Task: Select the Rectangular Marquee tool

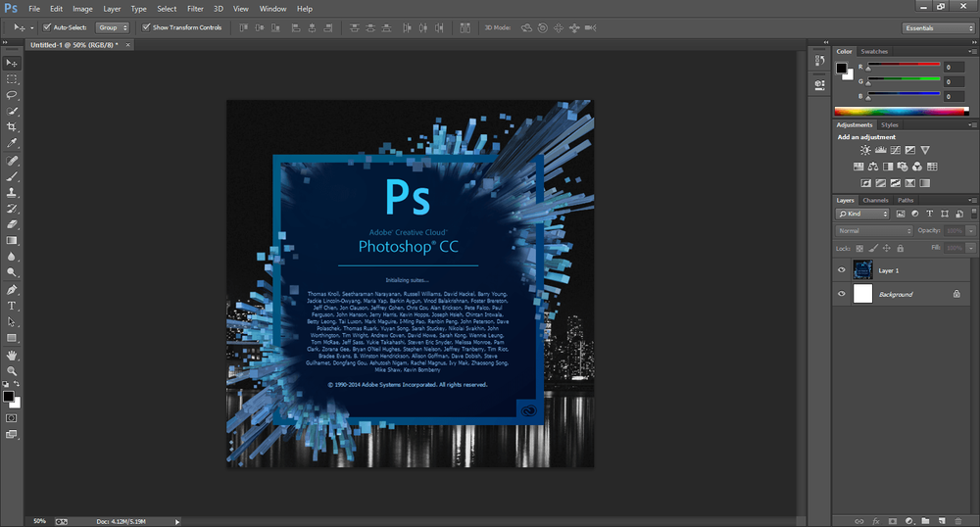Action: click(x=11, y=79)
